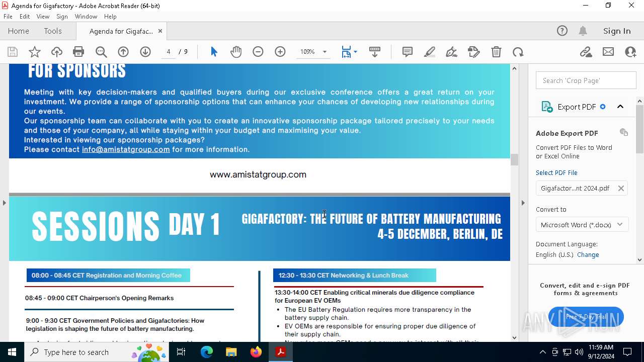Click the taskbar search box

[97, 352]
